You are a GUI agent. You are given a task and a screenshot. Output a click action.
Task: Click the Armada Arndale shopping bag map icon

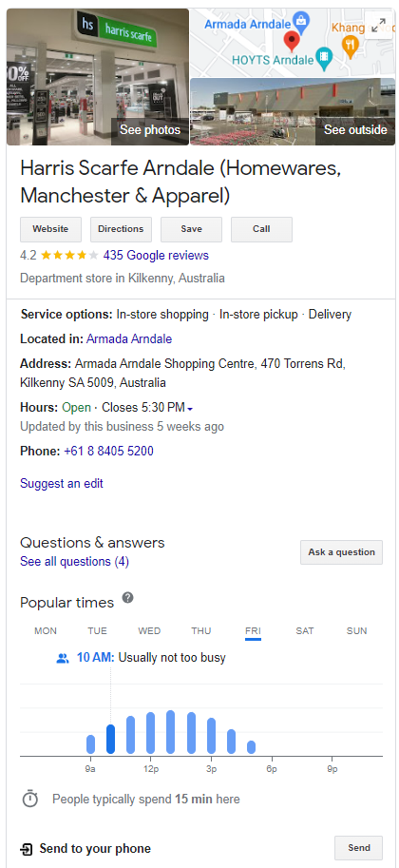(301, 23)
